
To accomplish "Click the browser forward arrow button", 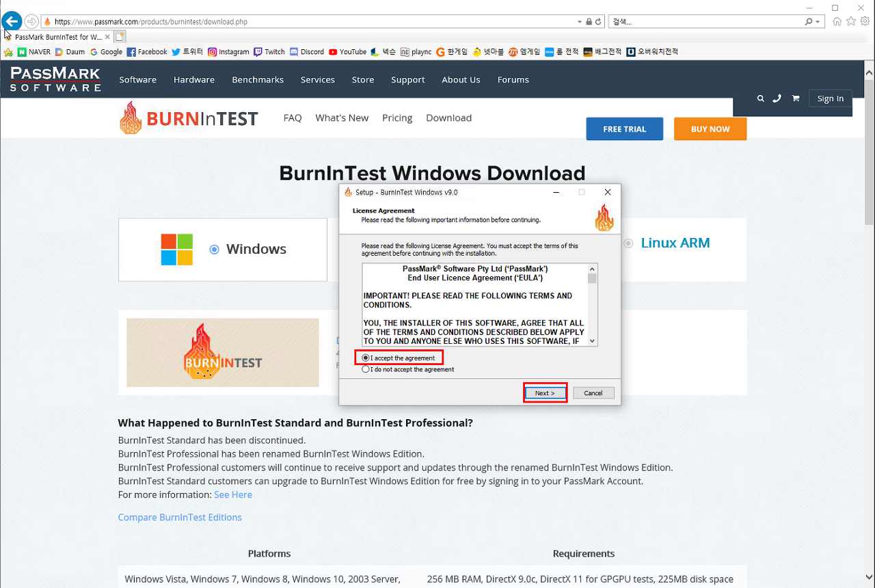I will pos(31,21).
